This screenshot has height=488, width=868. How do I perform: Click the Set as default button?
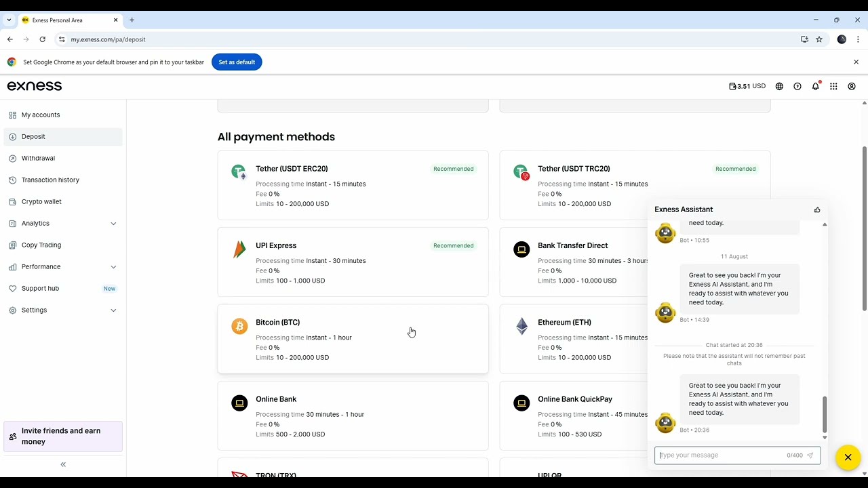click(x=237, y=62)
